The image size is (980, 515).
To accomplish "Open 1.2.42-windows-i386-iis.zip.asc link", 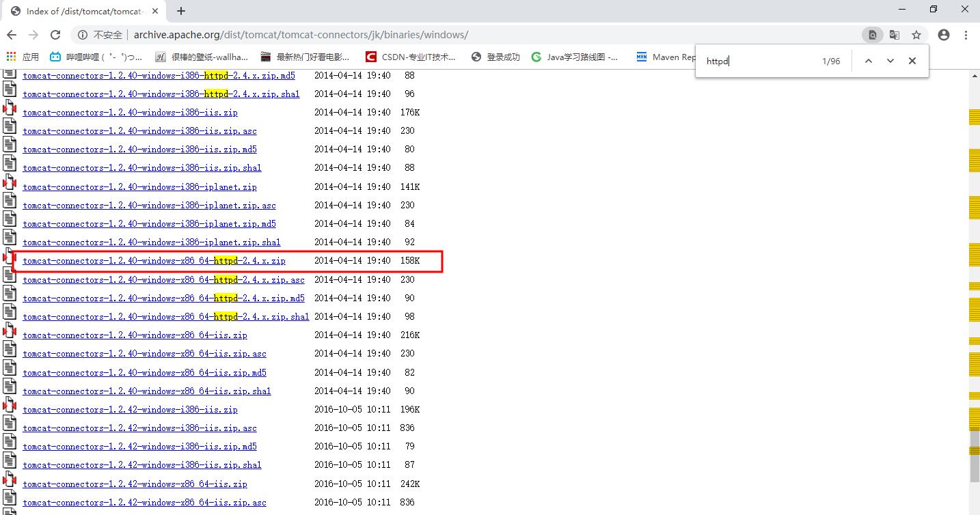I will [x=139, y=428].
